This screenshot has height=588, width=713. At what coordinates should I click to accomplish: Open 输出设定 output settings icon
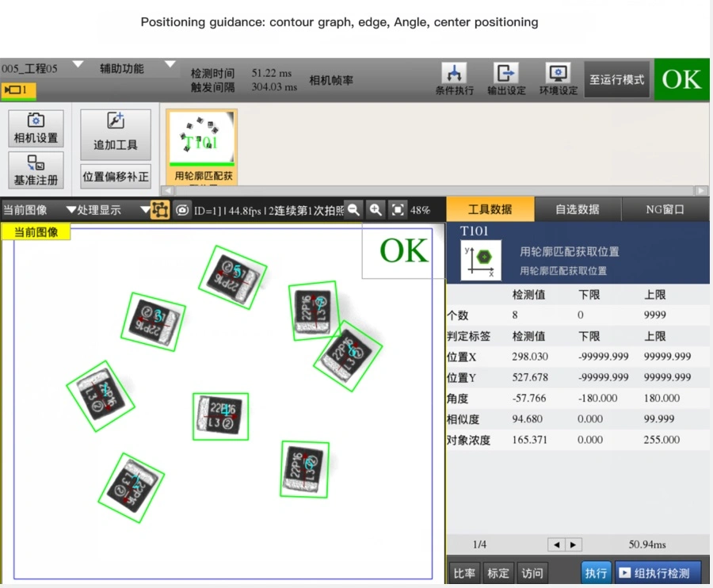tap(506, 78)
